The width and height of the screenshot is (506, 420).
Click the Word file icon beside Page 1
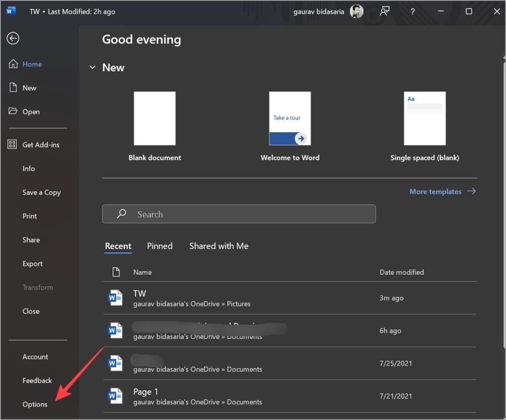tap(115, 396)
